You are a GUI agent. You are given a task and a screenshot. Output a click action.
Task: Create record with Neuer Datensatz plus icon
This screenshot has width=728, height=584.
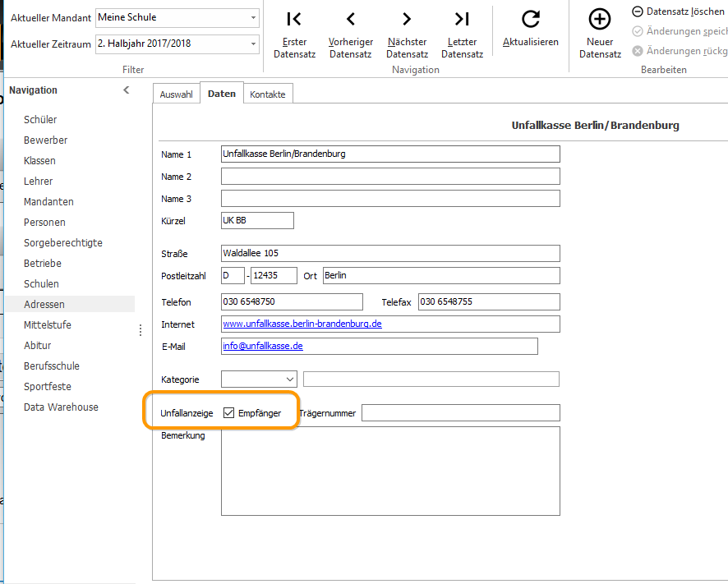pyautogui.click(x=600, y=19)
